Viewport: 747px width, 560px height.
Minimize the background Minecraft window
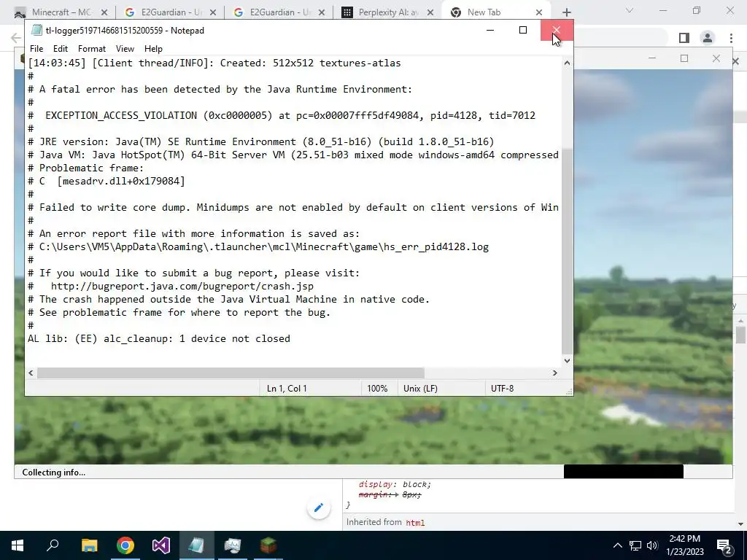point(652,58)
